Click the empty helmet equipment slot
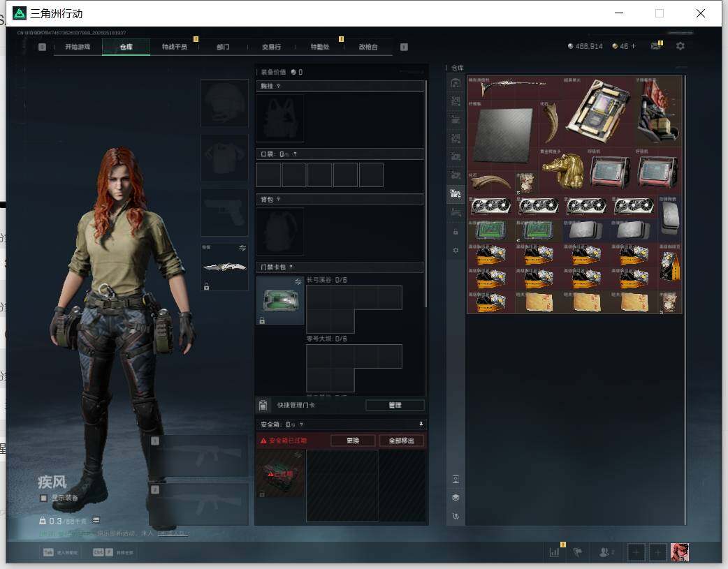Screen dimensions: 728x569 pos(224,103)
